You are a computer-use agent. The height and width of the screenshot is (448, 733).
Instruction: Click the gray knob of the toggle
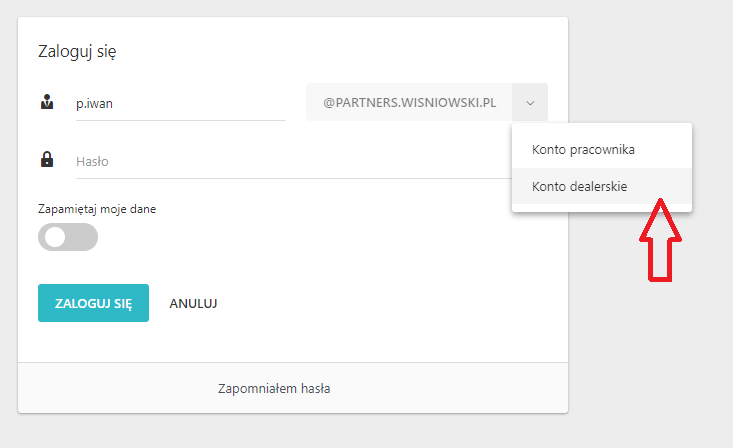[x=55, y=237]
